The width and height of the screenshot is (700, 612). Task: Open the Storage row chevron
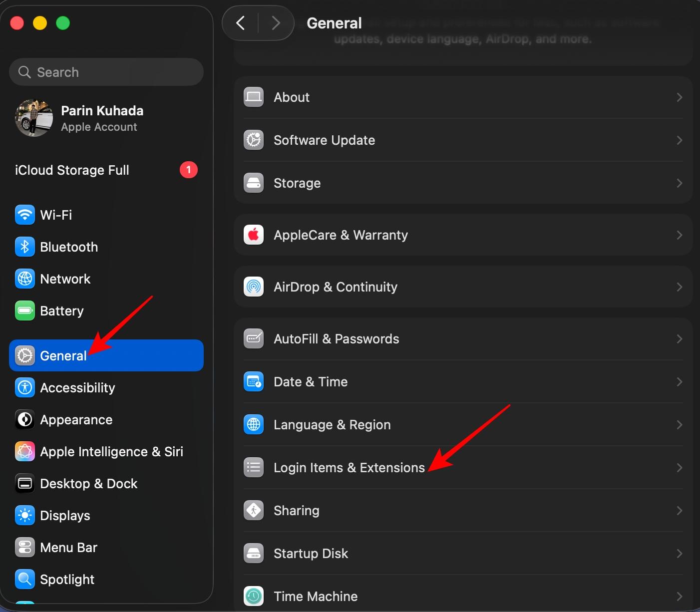point(680,183)
